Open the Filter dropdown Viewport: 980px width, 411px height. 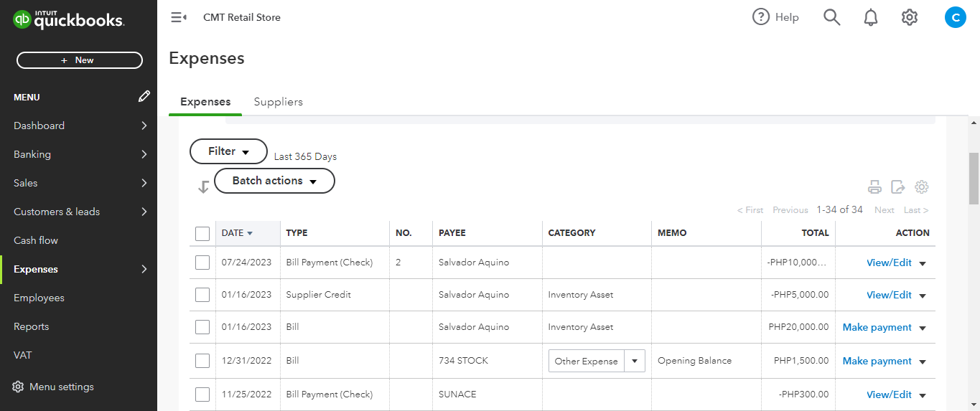228,151
